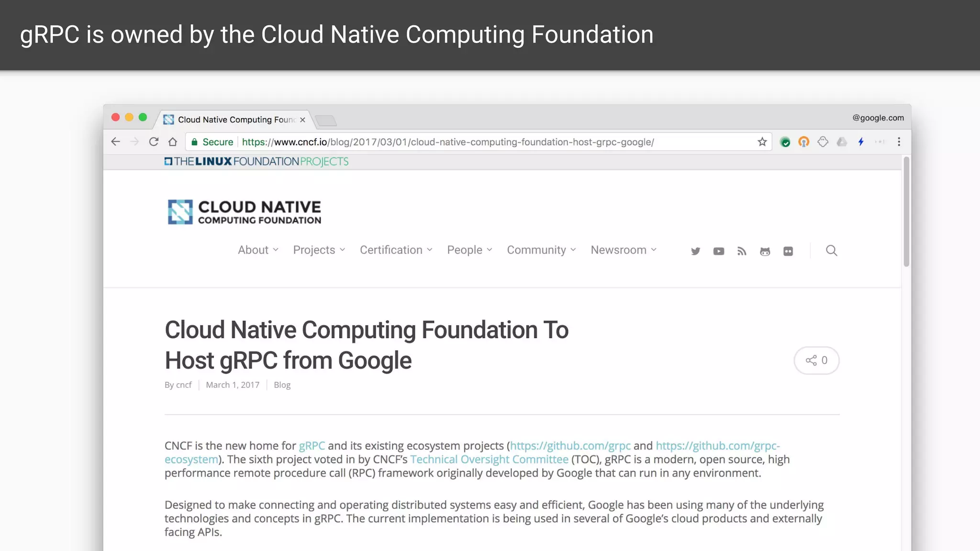Click the Blog category link
The width and height of the screenshot is (980, 551).
[x=282, y=385]
